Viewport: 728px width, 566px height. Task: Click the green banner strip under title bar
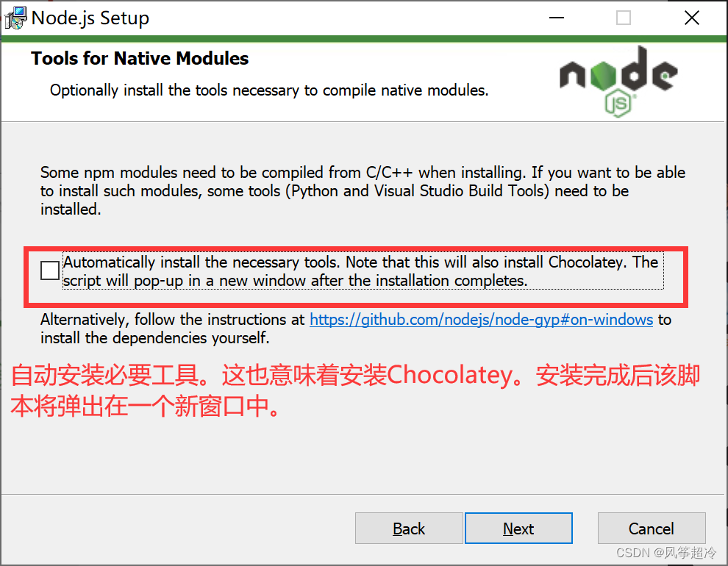(364, 38)
